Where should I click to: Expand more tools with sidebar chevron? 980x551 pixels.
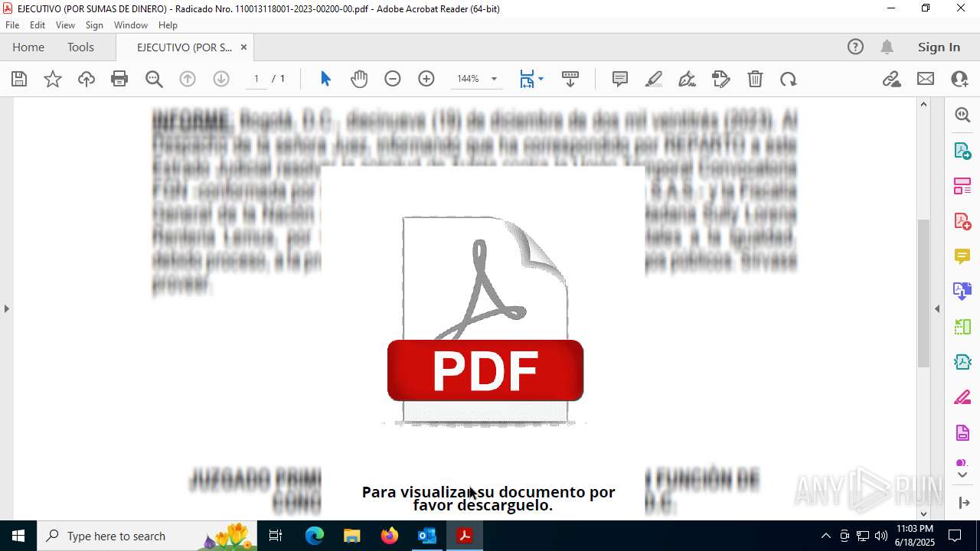[x=962, y=475]
